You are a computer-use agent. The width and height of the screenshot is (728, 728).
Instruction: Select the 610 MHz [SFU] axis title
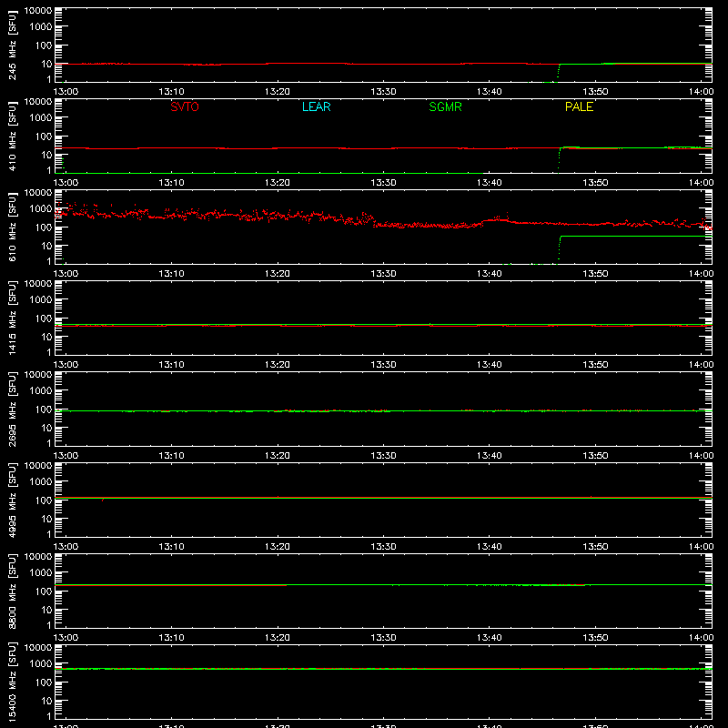point(12,227)
